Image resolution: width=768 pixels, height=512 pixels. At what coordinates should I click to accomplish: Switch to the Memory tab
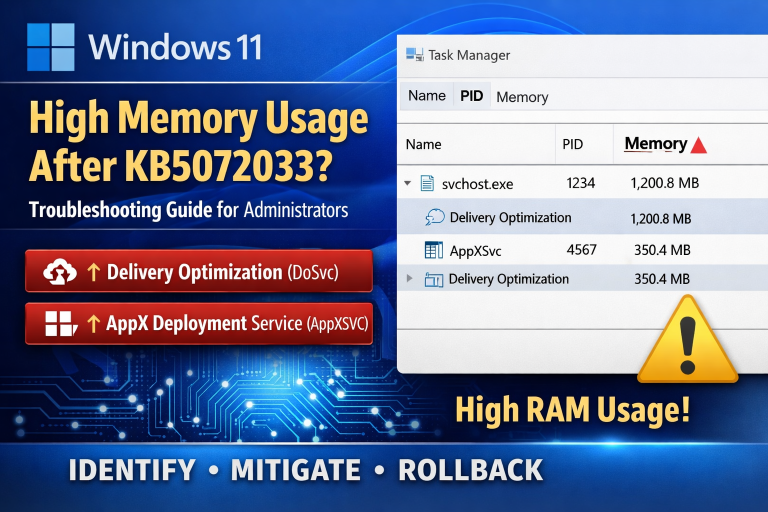522,97
